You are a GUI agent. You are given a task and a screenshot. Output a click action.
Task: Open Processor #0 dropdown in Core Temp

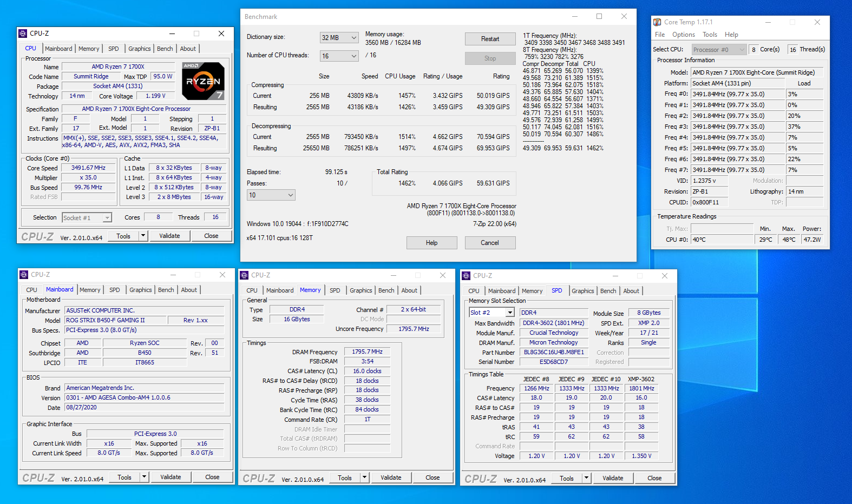[x=719, y=50]
